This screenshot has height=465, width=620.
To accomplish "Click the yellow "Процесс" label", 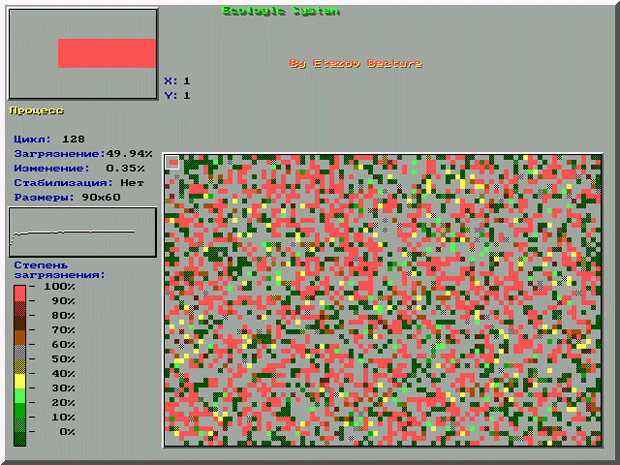I will coord(36,110).
